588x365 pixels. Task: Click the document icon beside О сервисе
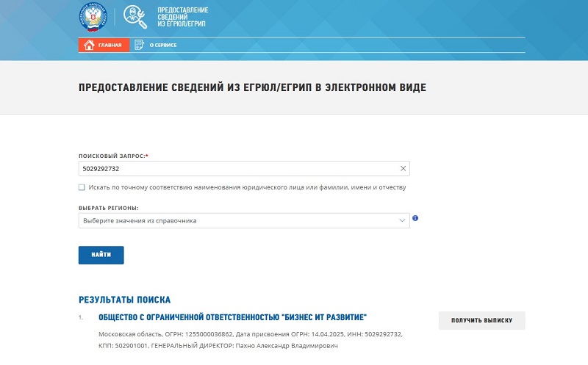point(139,45)
